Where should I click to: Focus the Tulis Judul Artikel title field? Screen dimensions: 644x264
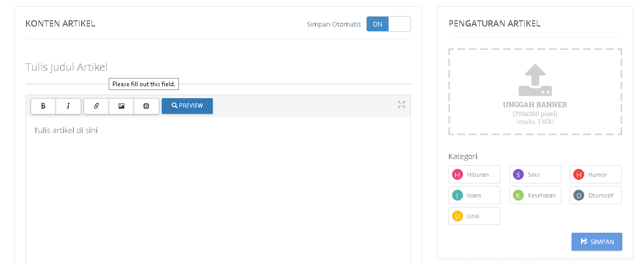(218, 68)
